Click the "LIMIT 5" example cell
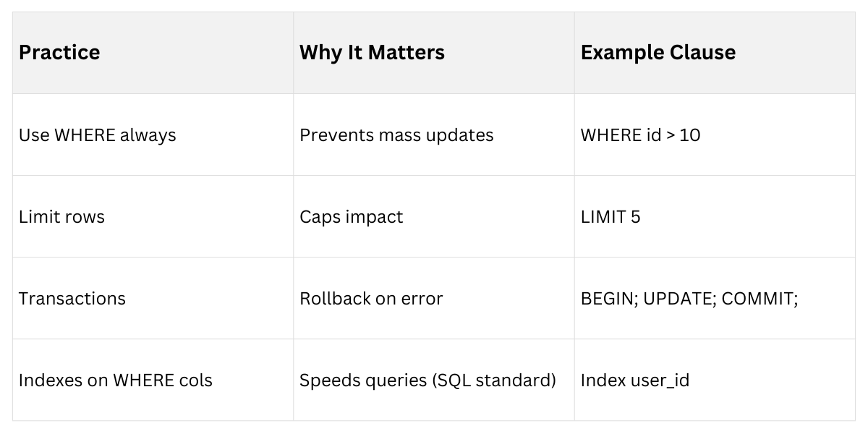868x434 pixels. (x=610, y=217)
